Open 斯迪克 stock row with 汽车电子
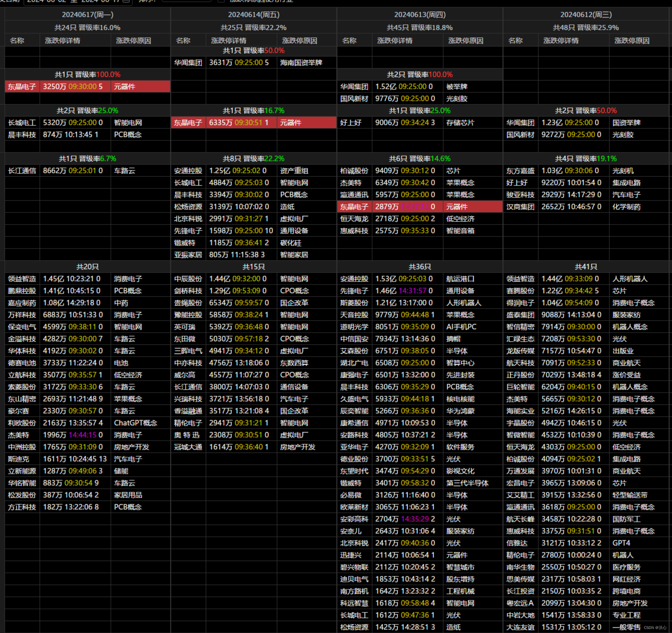The width and height of the screenshot is (672, 633). 19,459
